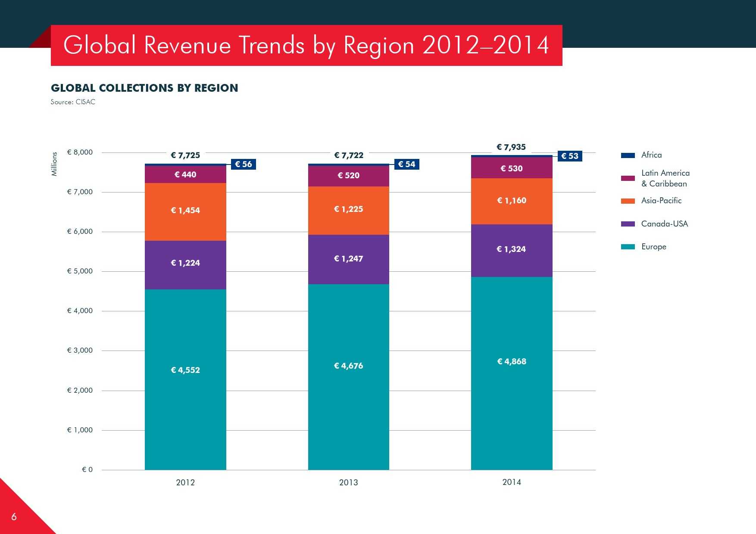Click the 2014 total label € 7,935

pyautogui.click(x=511, y=147)
